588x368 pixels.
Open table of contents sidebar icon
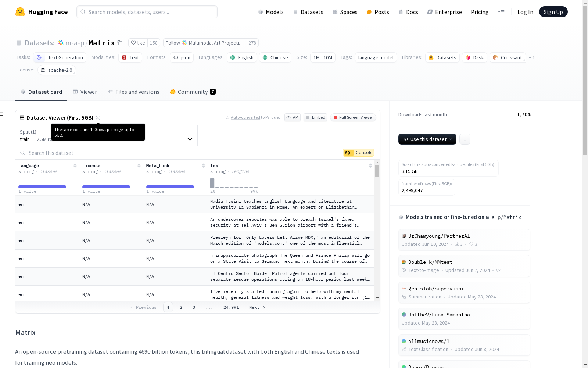point(1,114)
